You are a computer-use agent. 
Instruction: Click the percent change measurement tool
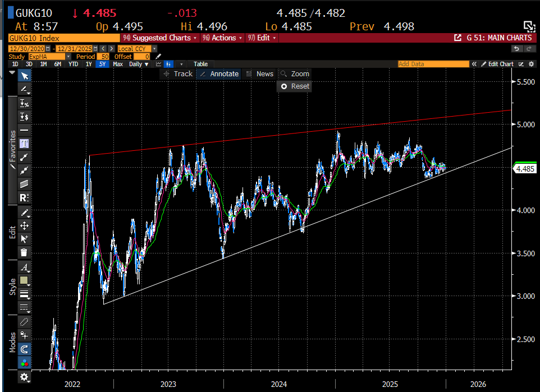(25, 103)
